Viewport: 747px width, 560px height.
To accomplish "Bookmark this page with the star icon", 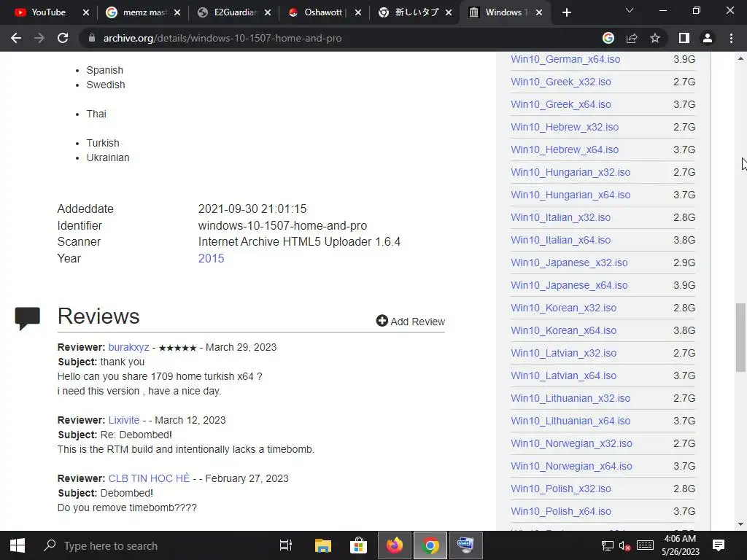I will pos(655,38).
